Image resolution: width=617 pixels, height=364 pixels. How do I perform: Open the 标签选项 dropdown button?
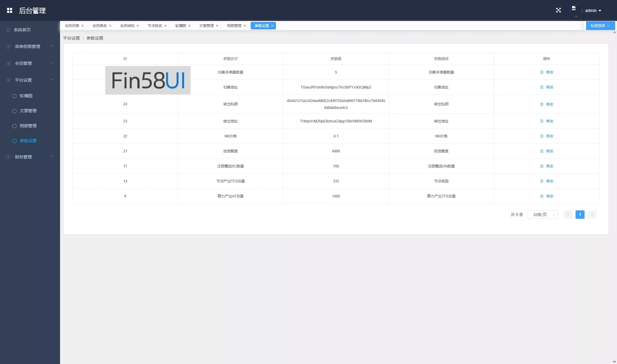point(600,26)
